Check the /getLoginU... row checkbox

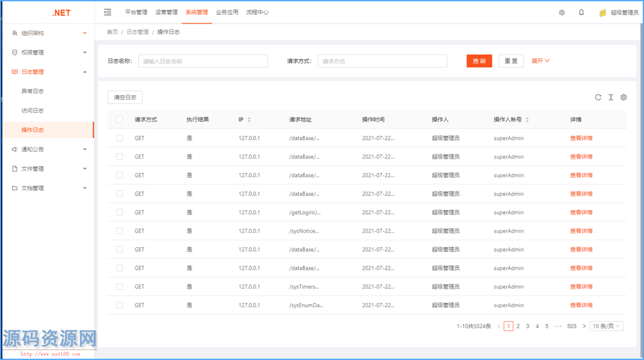[119, 213]
